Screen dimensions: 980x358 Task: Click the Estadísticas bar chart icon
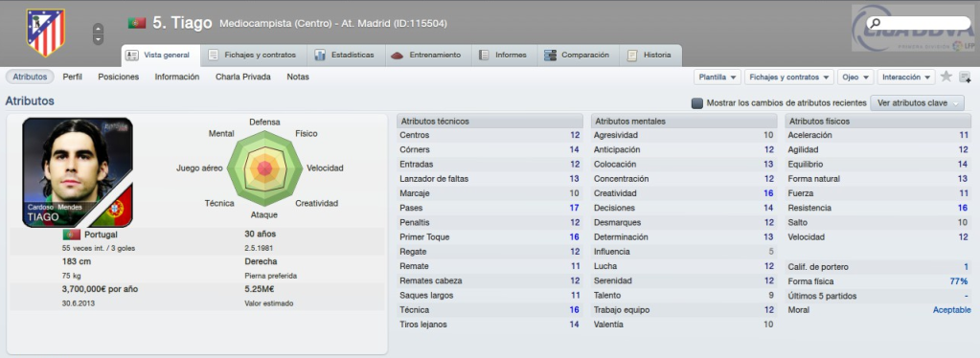pos(320,55)
